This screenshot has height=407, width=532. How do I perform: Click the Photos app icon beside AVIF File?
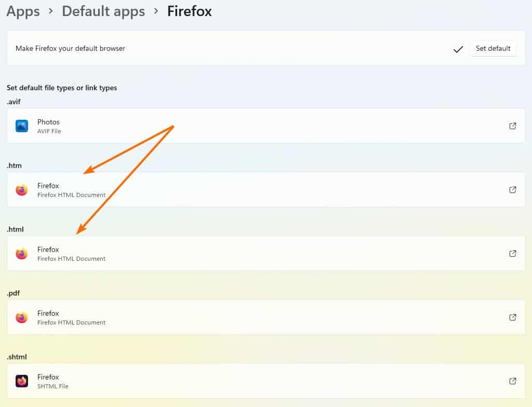click(x=21, y=125)
